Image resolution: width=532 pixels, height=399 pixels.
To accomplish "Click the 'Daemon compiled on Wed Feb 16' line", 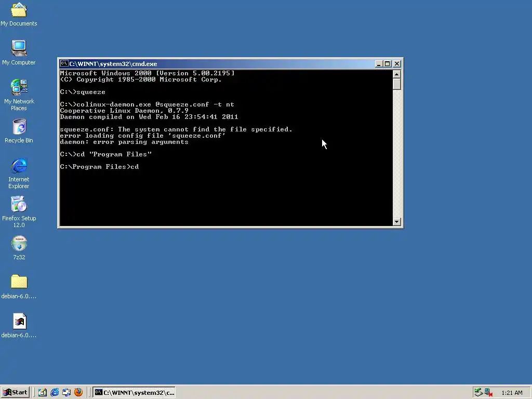I will coord(149,117).
